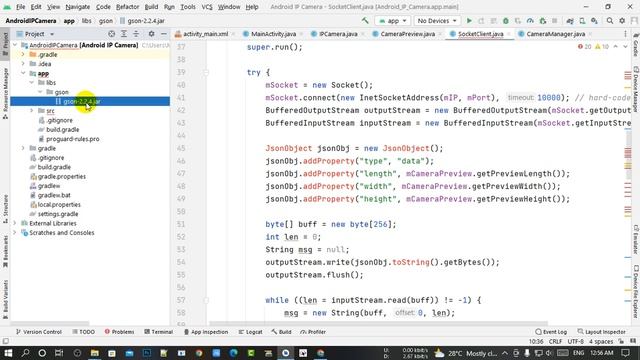Click Select Opened File target icon in Project panel

(x=111, y=34)
